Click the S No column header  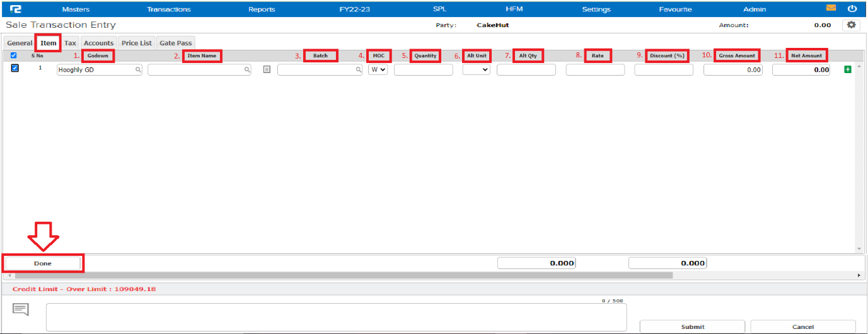(37, 55)
